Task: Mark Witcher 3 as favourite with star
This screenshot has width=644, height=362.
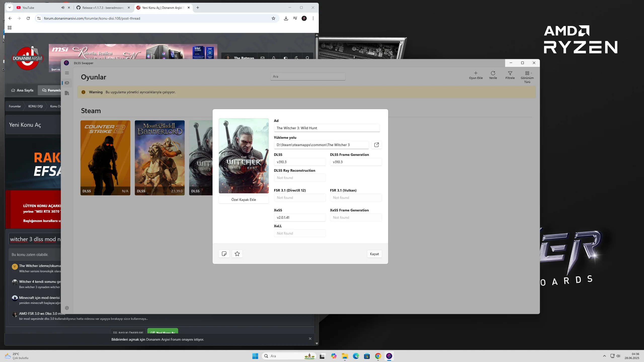Action: click(237, 254)
